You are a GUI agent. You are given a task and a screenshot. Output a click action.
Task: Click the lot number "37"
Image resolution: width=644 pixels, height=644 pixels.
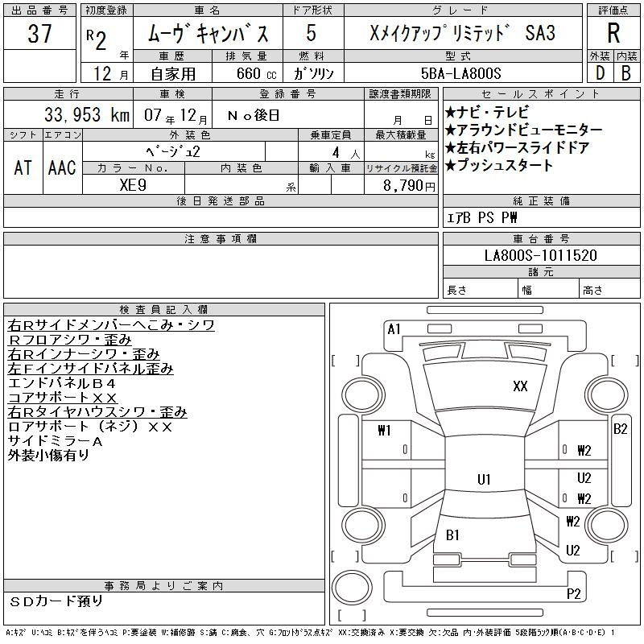pyautogui.click(x=39, y=33)
